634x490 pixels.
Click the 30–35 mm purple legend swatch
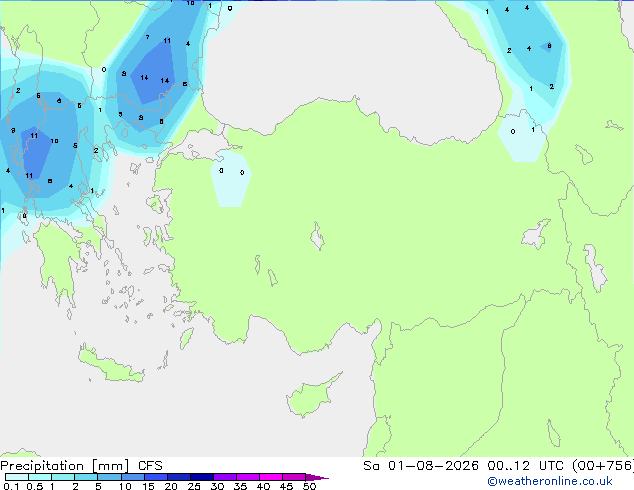tap(225, 477)
